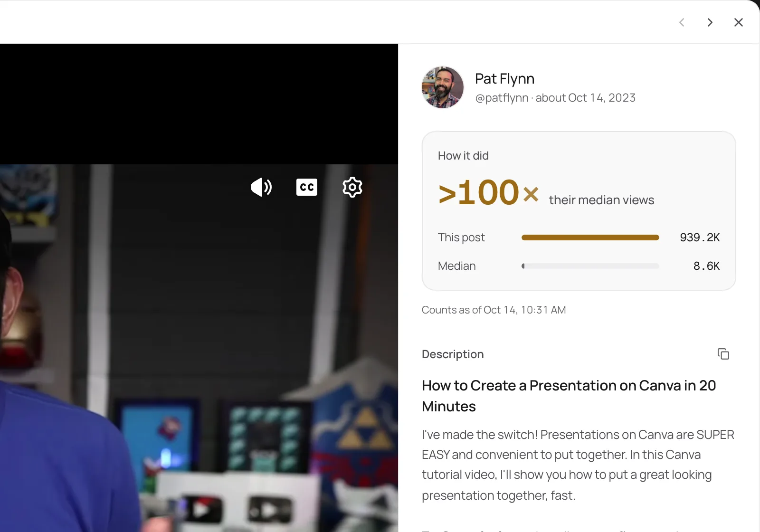Go to the next post using the right chevron

(710, 22)
